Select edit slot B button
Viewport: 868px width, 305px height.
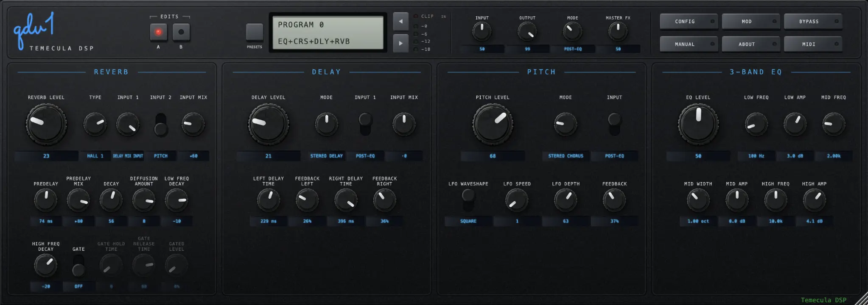181,32
